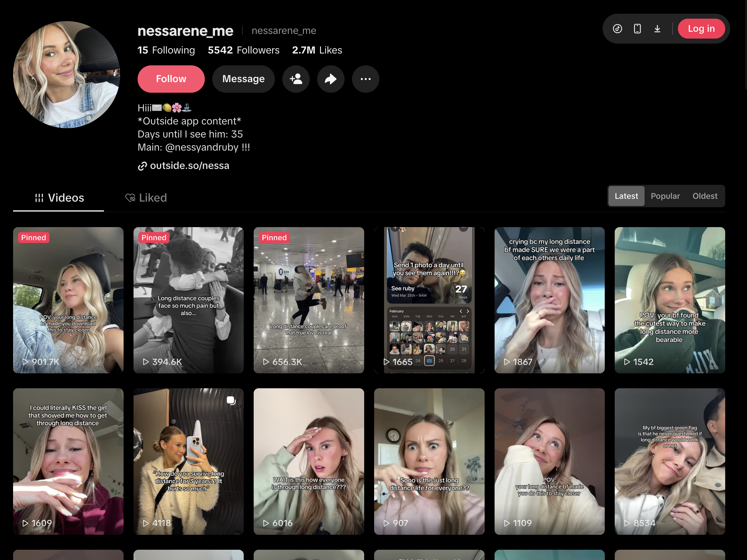Open the Message button
747x560 pixels.
coord(243,79)
